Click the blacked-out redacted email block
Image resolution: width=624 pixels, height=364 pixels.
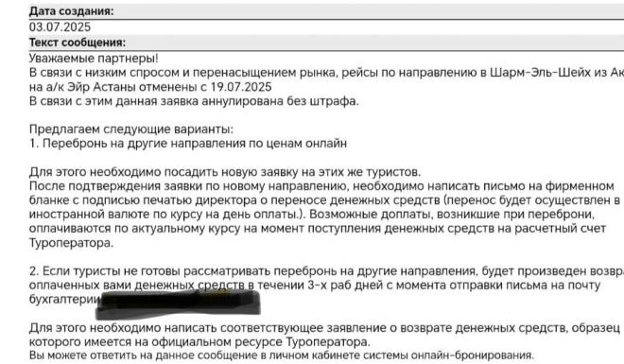coord(179,304)
